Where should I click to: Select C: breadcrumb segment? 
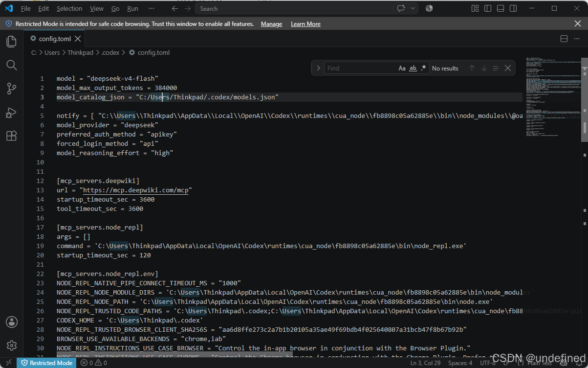(34, 52)
